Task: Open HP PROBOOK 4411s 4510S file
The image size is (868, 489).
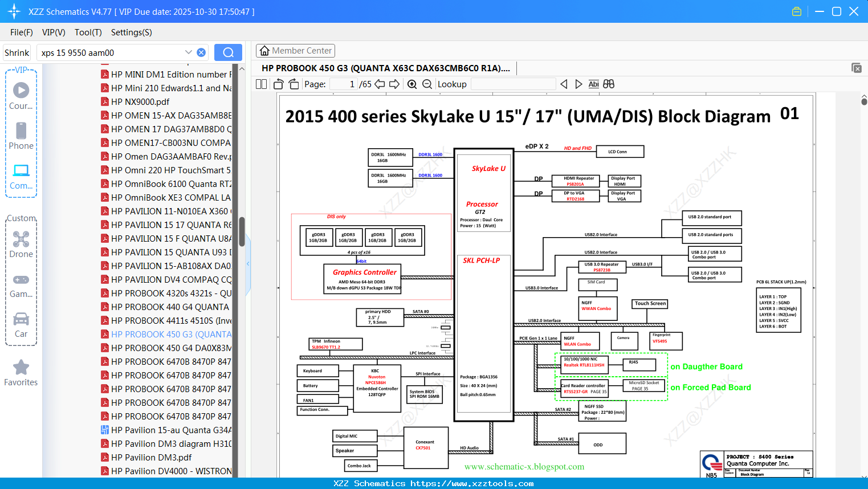Action: coord(166,320)
